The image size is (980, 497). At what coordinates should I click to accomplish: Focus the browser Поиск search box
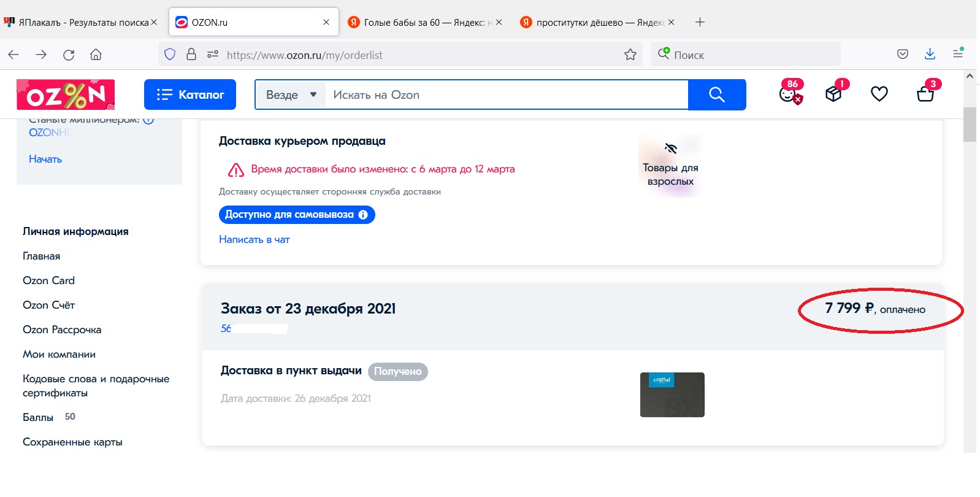pyautogui.click(x=746, y=55)
